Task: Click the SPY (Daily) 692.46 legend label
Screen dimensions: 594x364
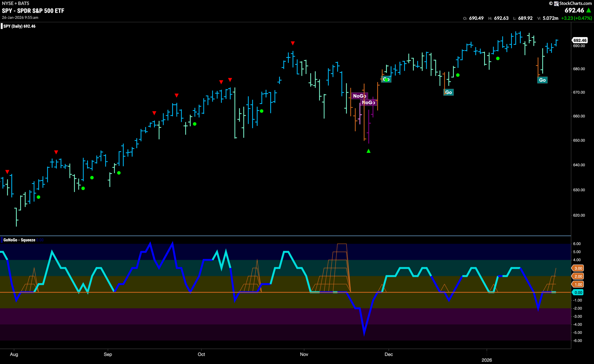Action: tap(19, 26)
